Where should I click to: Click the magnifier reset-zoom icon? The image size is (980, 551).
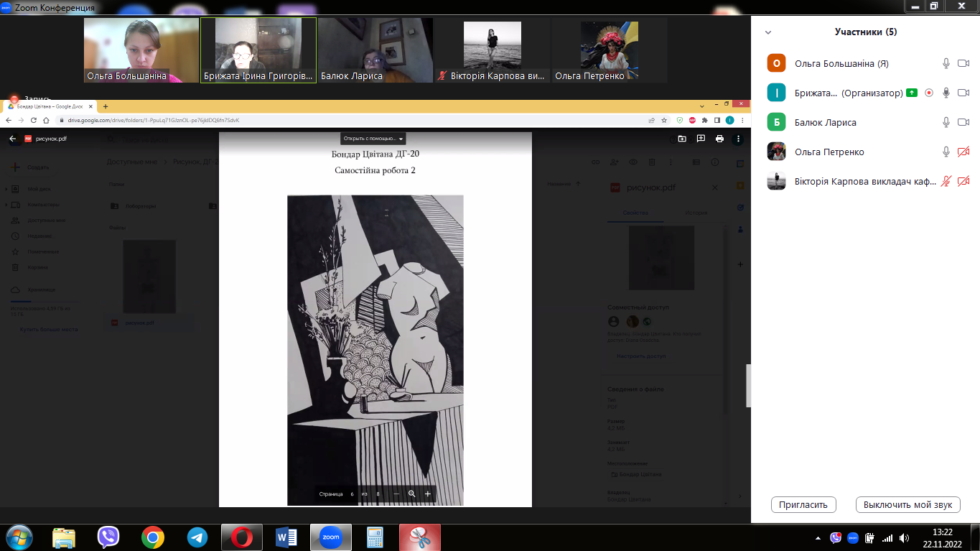point(412,494)
